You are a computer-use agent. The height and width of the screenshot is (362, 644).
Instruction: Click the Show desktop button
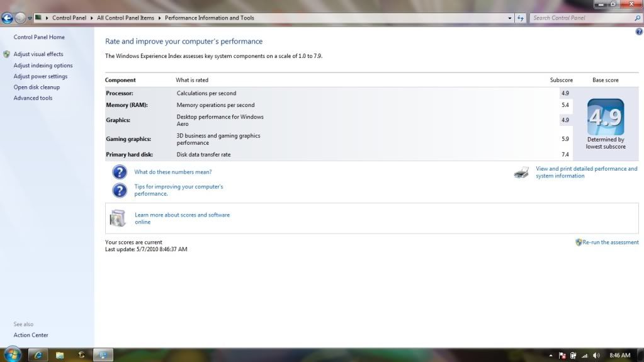coord(641,355)
